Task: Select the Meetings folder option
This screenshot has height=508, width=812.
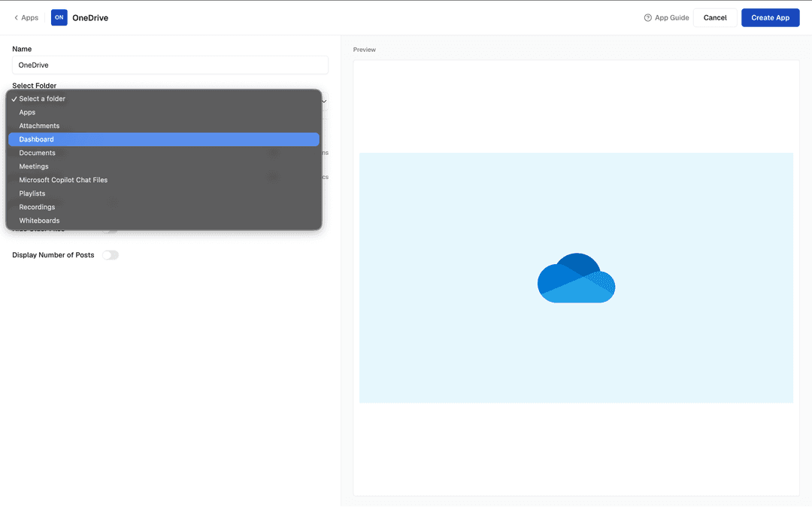Action: [164, 166]
